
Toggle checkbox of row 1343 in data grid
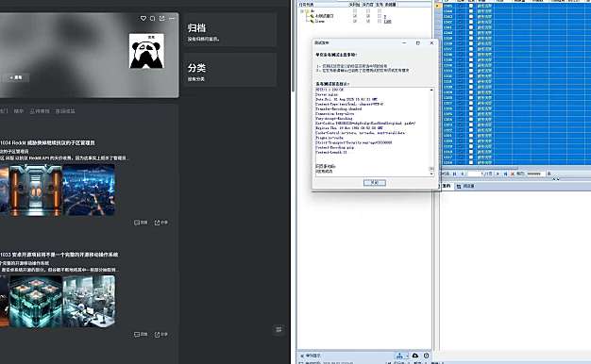pos(471,17)
